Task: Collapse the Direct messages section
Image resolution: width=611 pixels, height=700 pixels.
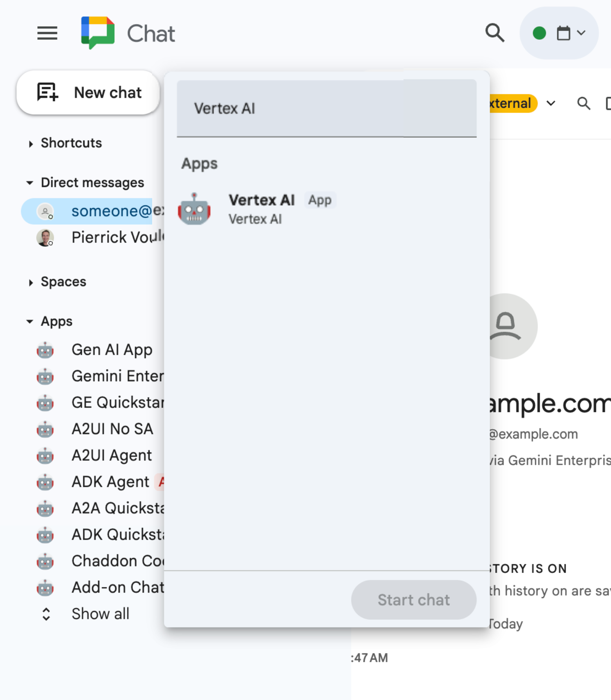Action: (x=30, y=183)
